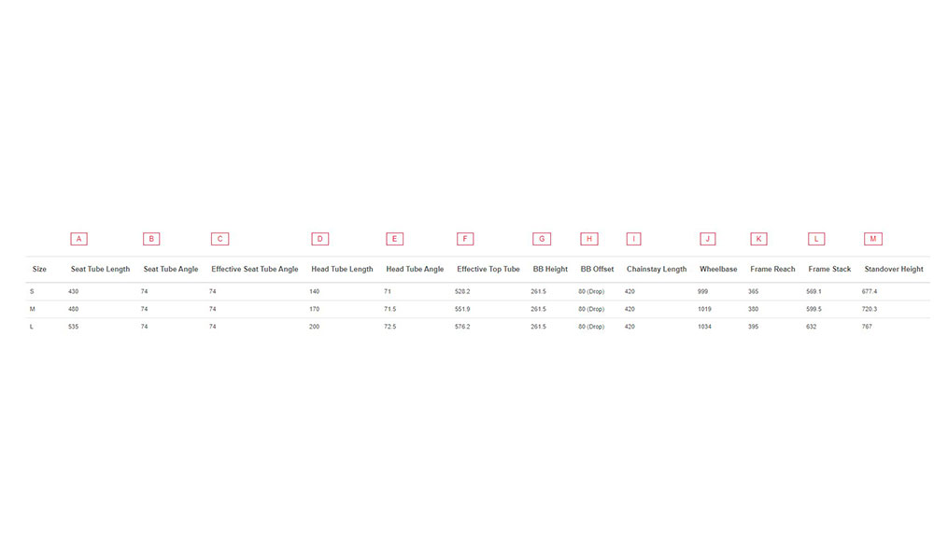Select the E marker above Head Tube Angle
The height and width of the screenshot is (560, 934).
(x=394, y=239)
